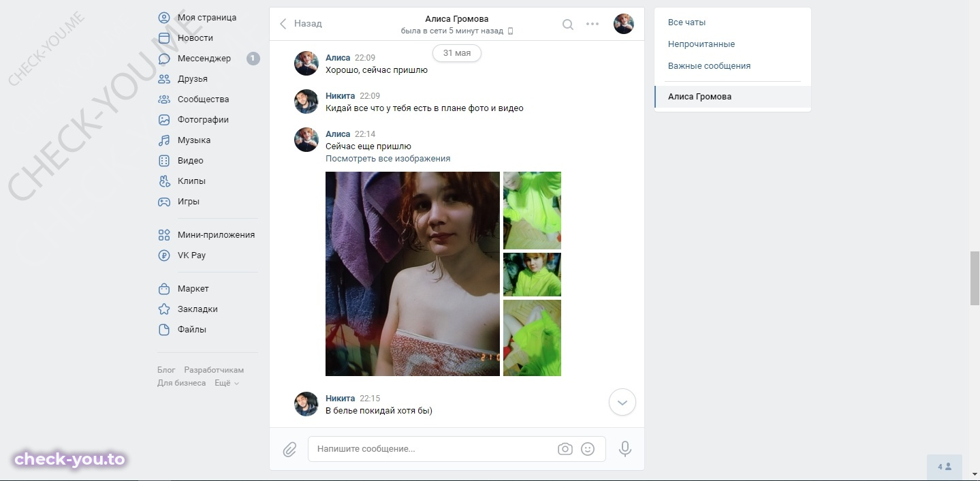This screenshot has width=980, height=481.
Task: Click the page vertical scrollbar thumb
Action: 975,278
